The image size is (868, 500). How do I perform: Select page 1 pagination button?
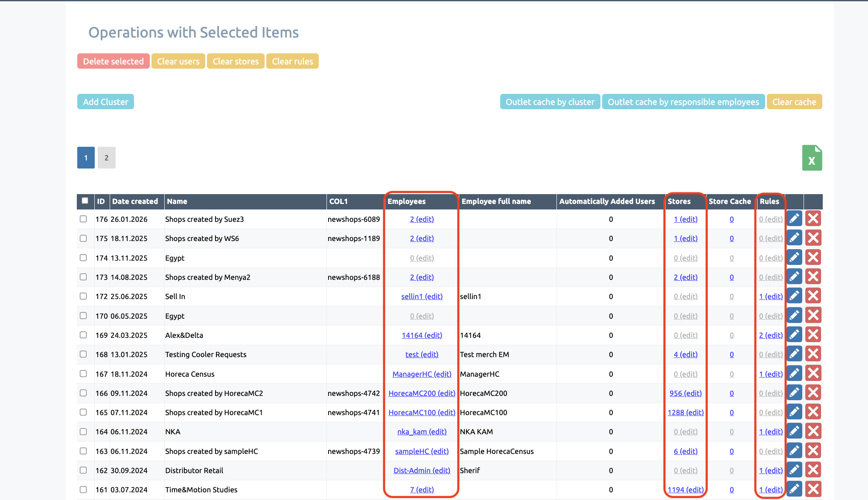point(86,158)
